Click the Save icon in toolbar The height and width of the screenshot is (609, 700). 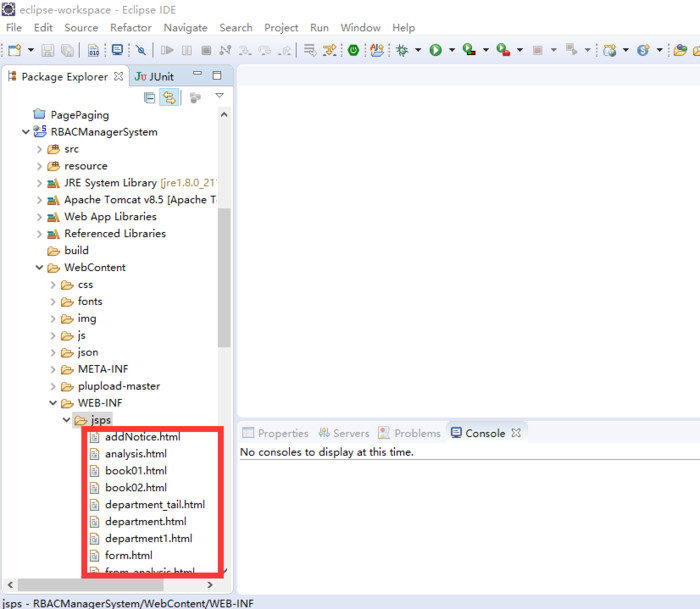tap(48, 50)
